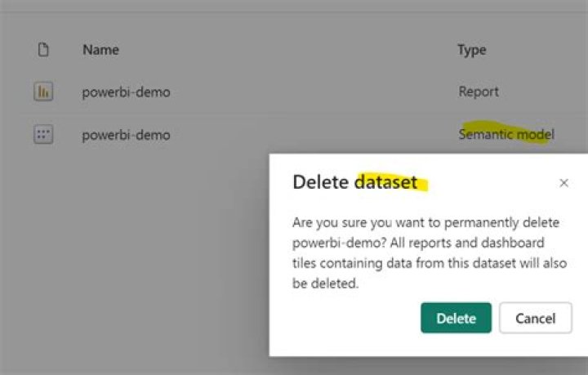Click the 'be deleted.' final message line
The image size is (588, 375).
[326, 283]
